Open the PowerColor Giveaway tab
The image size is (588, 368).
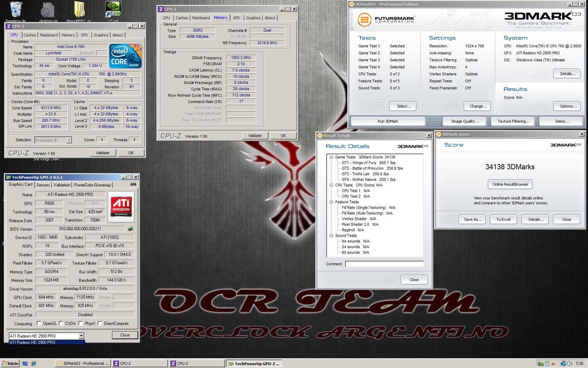click(92, 185)
